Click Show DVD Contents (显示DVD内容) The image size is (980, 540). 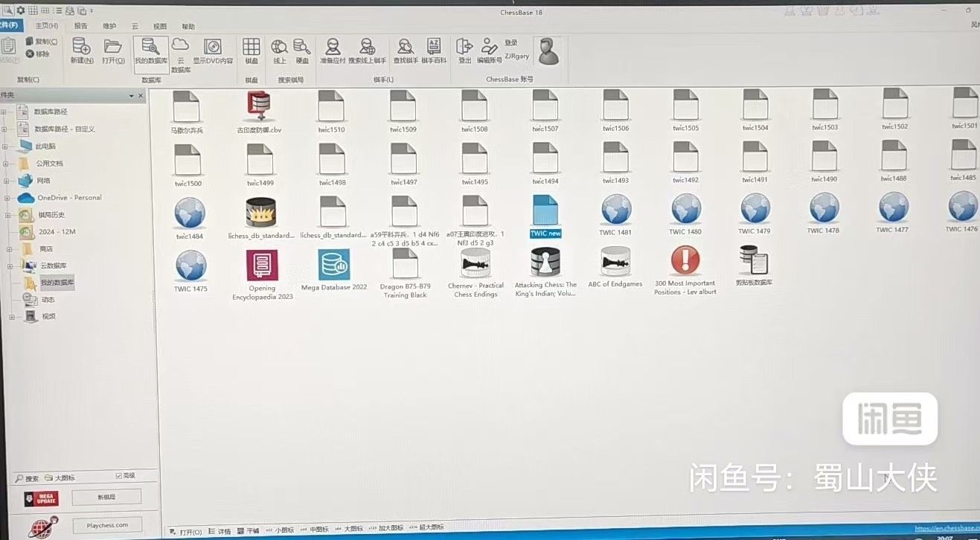click(x=213, y=51)
